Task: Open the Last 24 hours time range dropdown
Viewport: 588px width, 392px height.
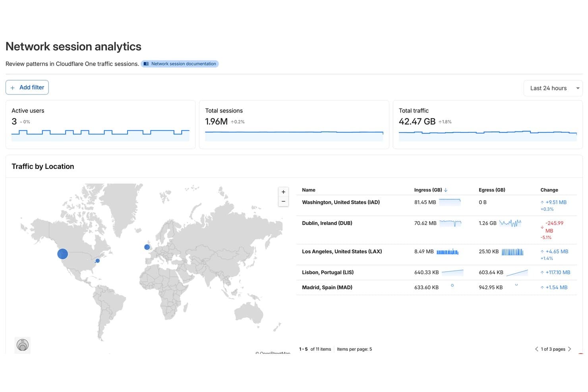Action: (553, 88)
